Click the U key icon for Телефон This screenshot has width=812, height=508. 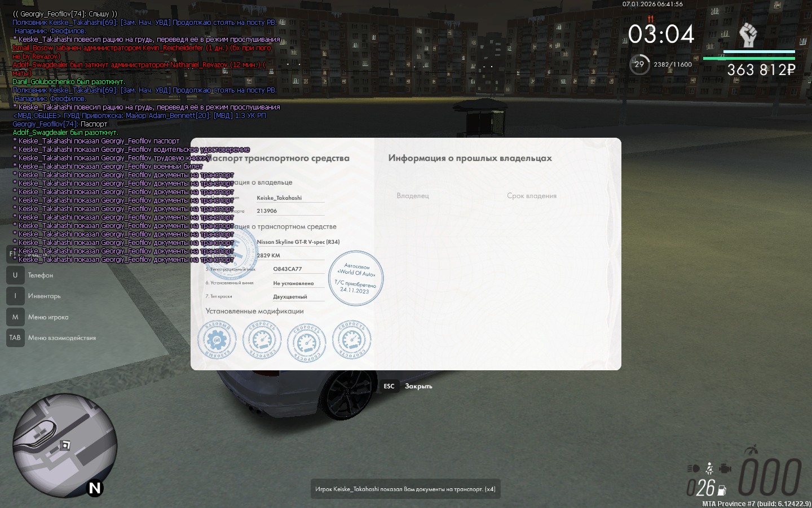15,275
